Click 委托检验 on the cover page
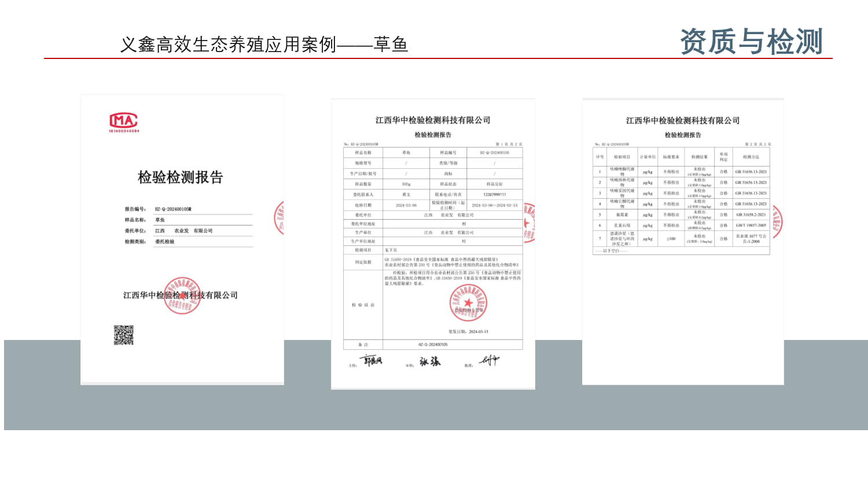The image size is (868, 488). (x=165, y=242)
